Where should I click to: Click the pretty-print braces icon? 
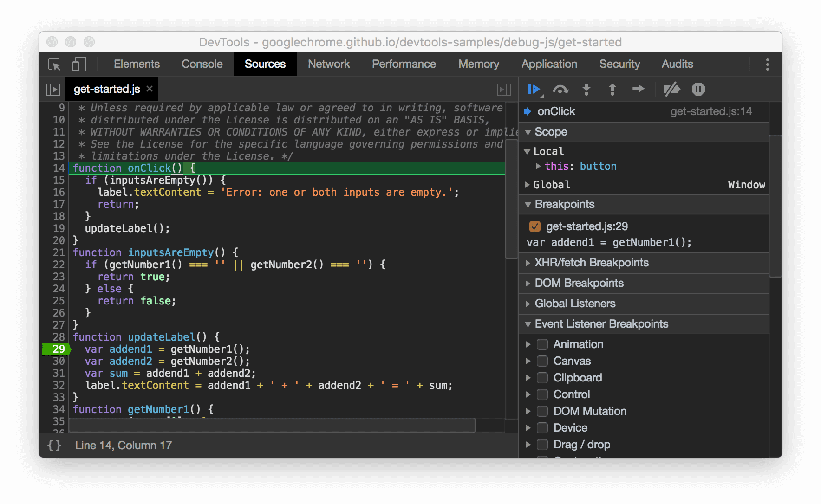(x=54, y=445)
